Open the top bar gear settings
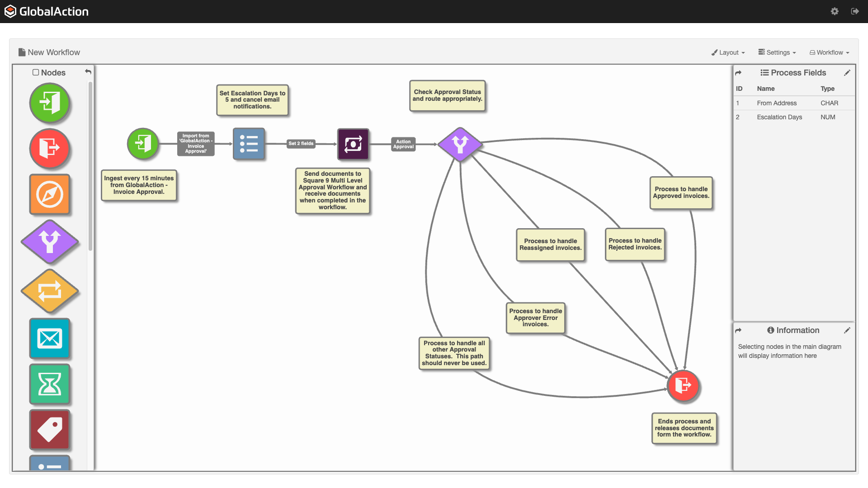The width and height of the screenshot is (868, 488). tap(835, 11)
